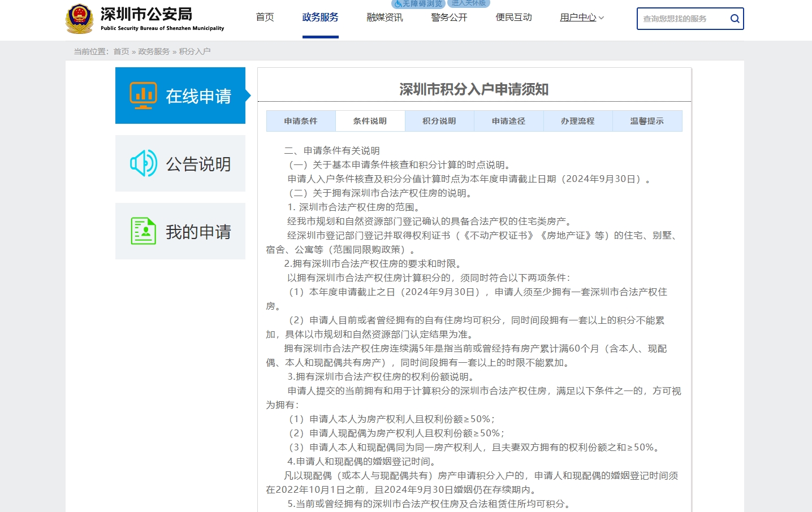The height and width of the screenshot is (512, 812).
Task: Click the line starting 5.当前或曾经拥有的深圳市合法产权住房
Action: tap(431, 504)
